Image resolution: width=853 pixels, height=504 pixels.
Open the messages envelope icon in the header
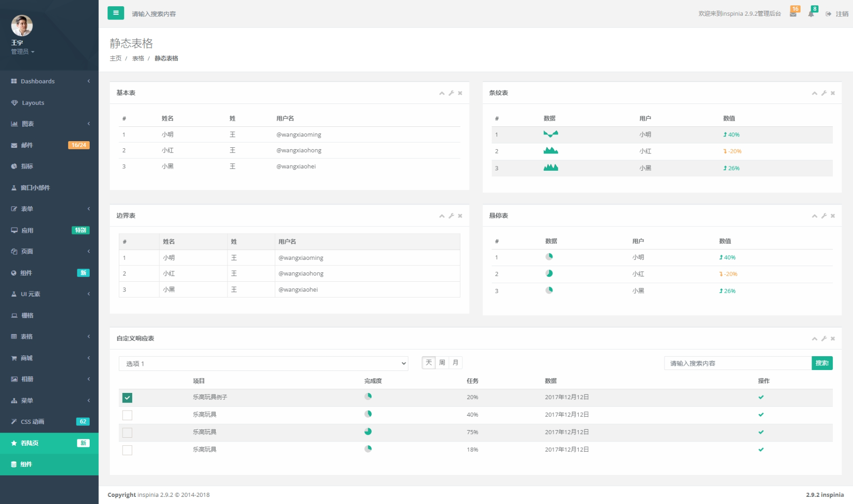click(793, 13)
